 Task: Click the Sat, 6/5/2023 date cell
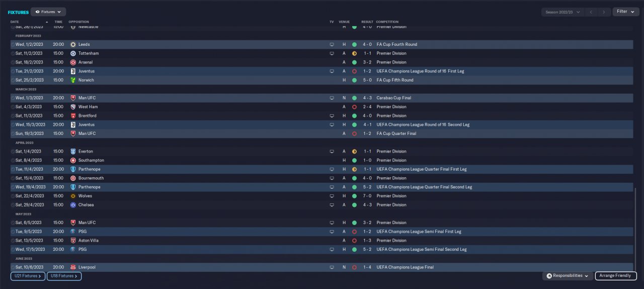coord(29,223)
